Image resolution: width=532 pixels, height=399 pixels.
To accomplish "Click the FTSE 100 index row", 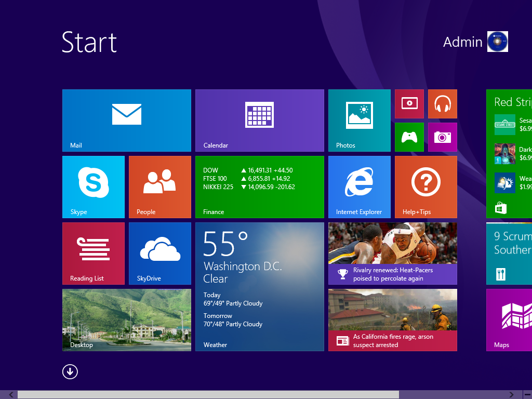I will pyautogui.click(x=247, y=179).
